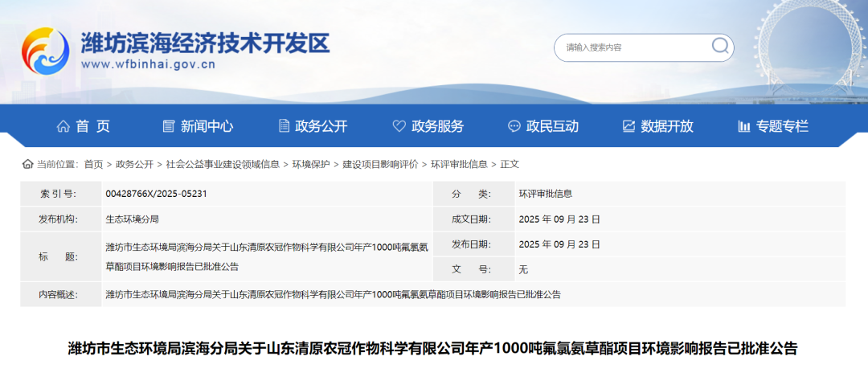Open the 专题专栏 navigation menu
This screenshot has height=381, width=868.
pyautogui.click(x=782, y=126)
